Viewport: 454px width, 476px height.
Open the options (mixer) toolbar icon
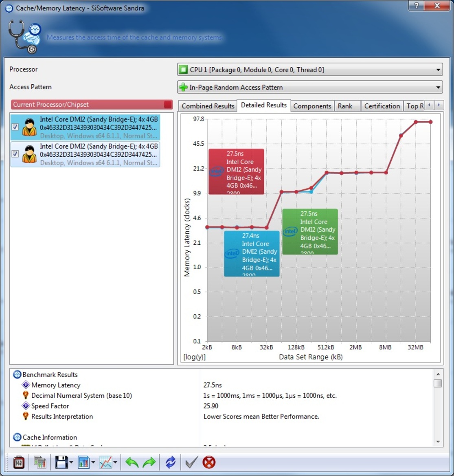coord(19,462)
